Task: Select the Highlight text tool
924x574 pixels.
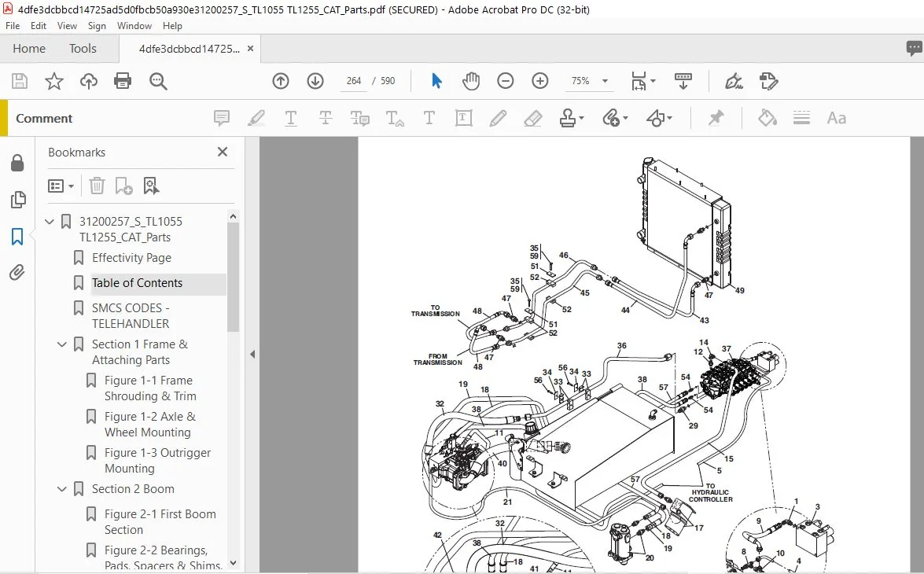Action: pos(256,118)
